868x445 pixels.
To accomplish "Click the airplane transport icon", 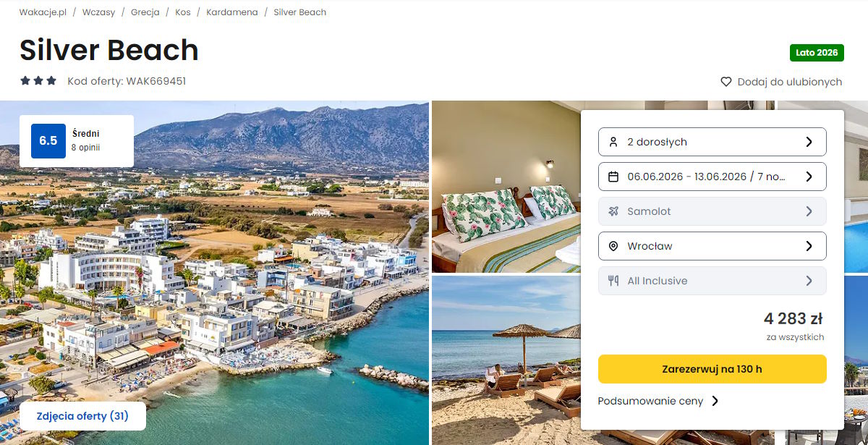I will 613,211.
